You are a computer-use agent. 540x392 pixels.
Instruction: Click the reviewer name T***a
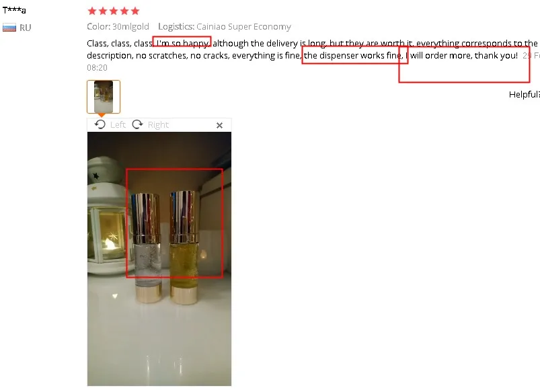pos(14,10)
